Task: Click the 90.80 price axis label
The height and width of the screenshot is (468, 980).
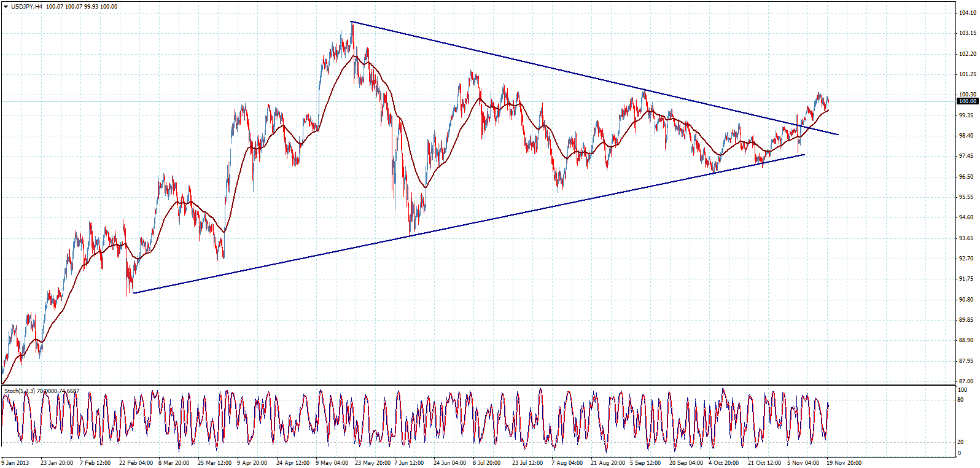Action: click(966, 300)
